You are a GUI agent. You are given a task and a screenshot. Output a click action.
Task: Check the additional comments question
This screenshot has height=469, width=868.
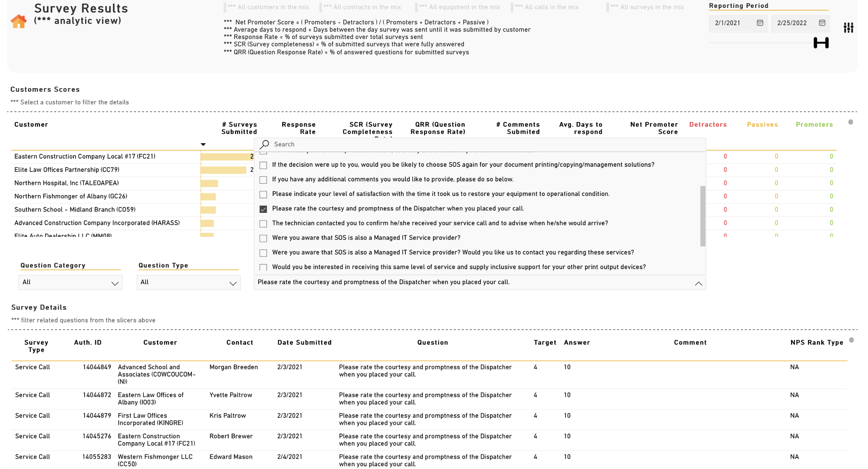pos(263,180)
